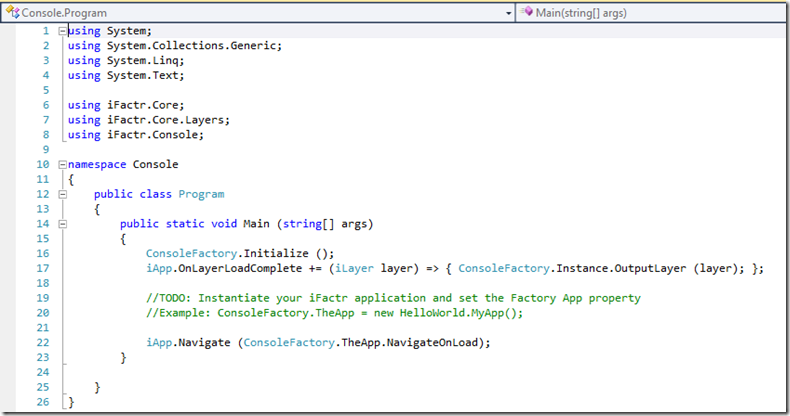Image resolution: width=790 pixels, height=416 pixels.
Task: Click 'iFactr.Core;' on line 6
Action: tap(146, 105)
